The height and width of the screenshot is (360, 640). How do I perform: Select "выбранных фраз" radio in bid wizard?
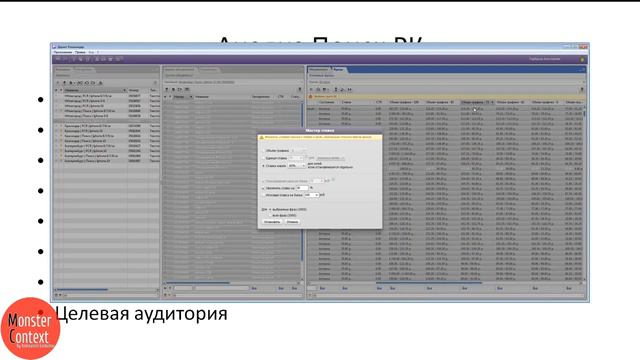click(x=269, y=209)
